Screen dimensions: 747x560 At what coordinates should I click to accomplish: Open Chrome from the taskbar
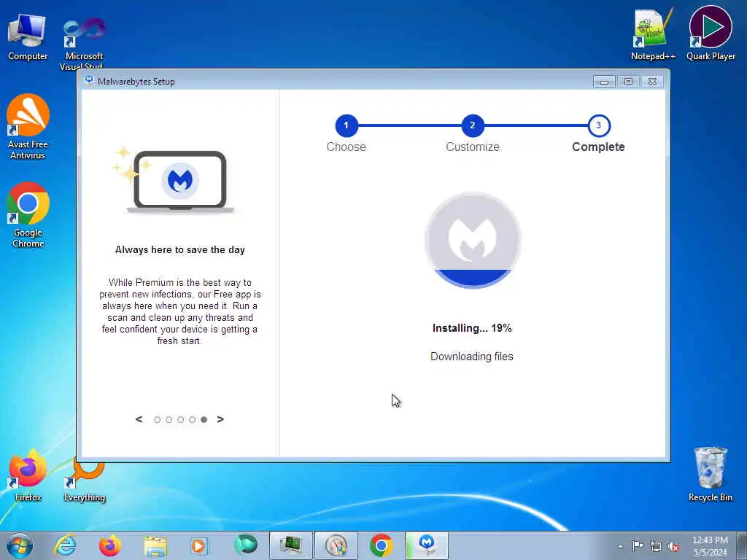click(381, 545)
